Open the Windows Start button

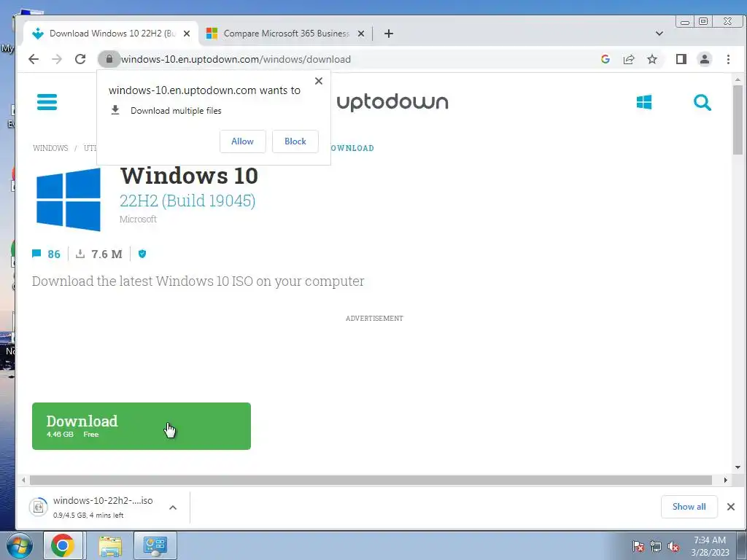click(20, 545)
